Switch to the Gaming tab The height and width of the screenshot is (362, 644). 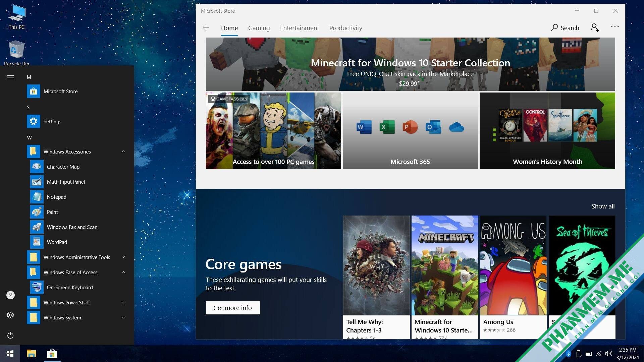[259, 28]
